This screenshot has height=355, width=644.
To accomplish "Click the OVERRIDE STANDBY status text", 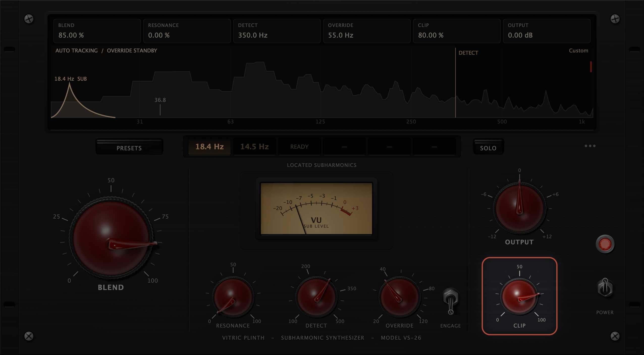I will pos(132,51).
